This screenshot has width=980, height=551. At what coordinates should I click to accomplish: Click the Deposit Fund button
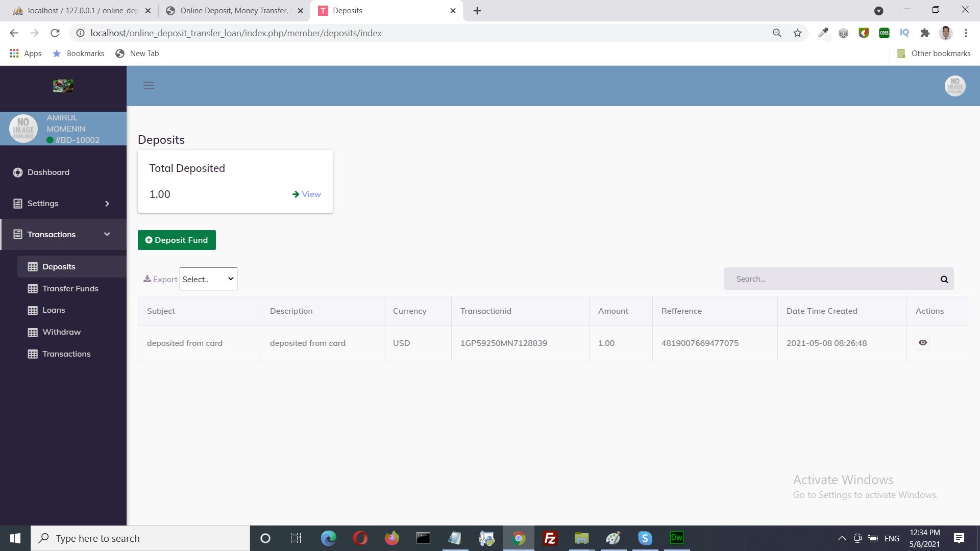click(x=177, y=240)
